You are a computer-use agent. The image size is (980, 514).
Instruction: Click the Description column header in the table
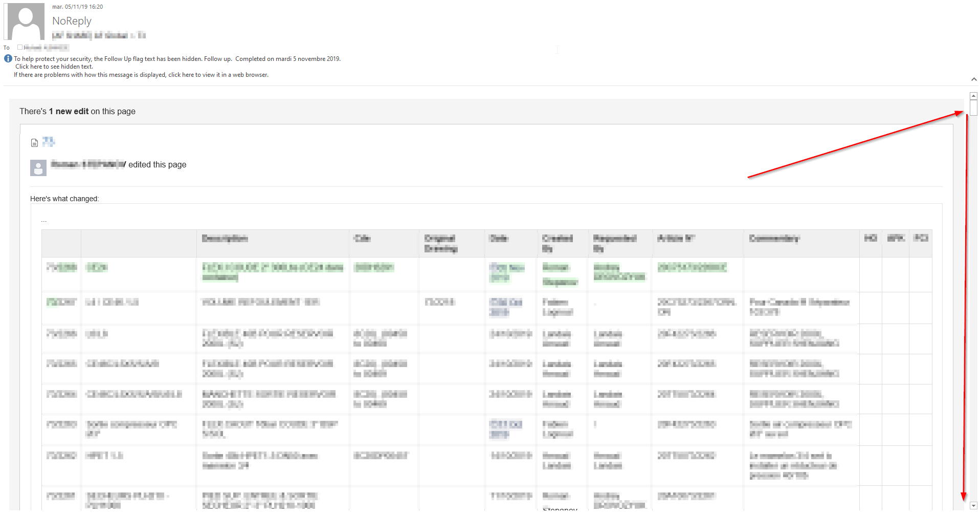(224, 238)
